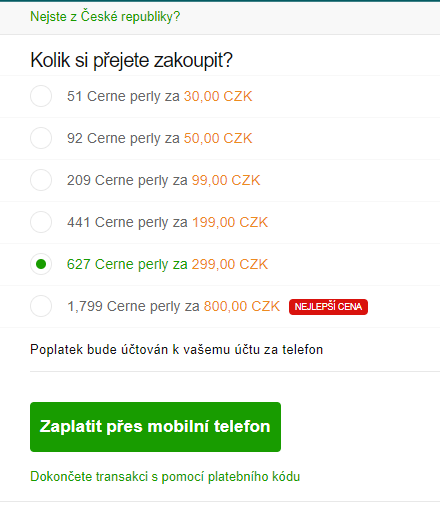
Task: Select the 51 Cerne perly radio button
Action: (41, 96)
